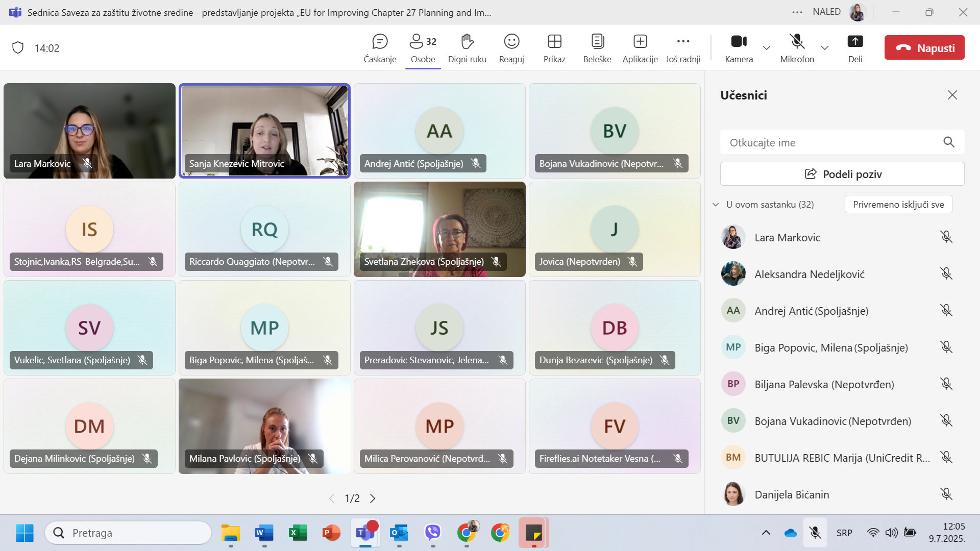Viewport: 980px width, 551px height.
Task: Open the Windows Start menu
Action: (24, 533)
